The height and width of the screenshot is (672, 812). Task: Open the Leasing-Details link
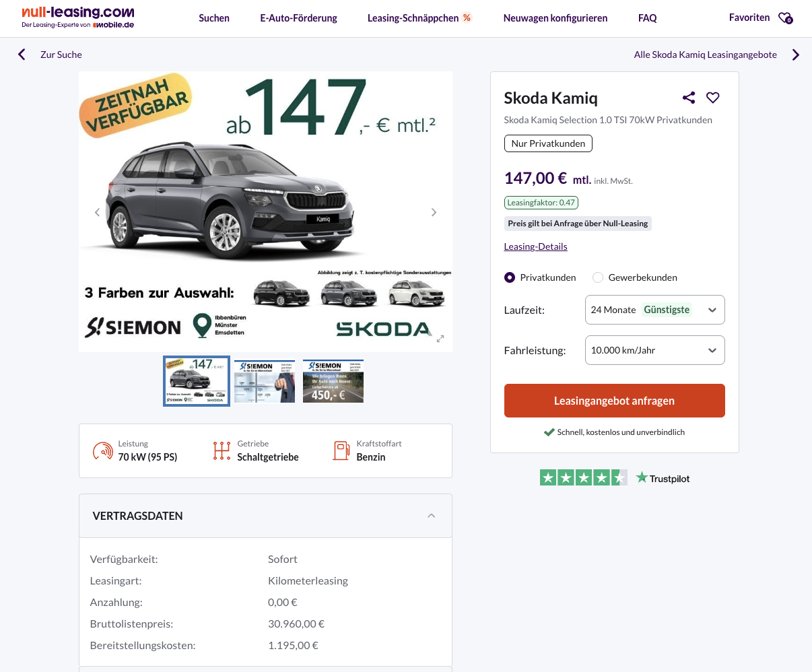[x=535, y=246]
